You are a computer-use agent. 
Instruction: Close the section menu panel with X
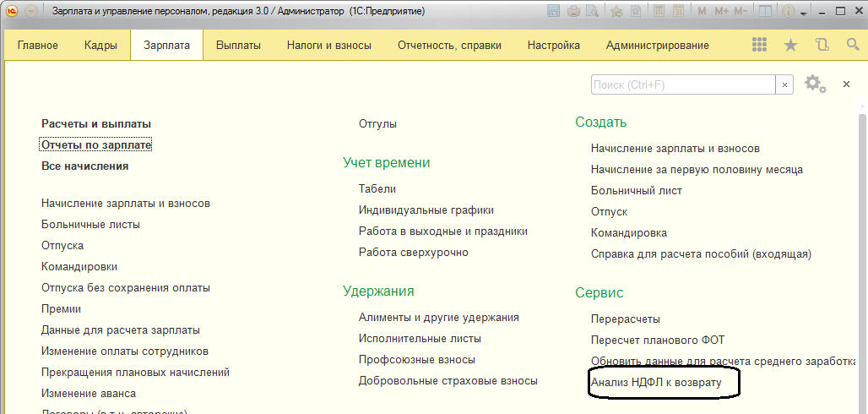846,84
